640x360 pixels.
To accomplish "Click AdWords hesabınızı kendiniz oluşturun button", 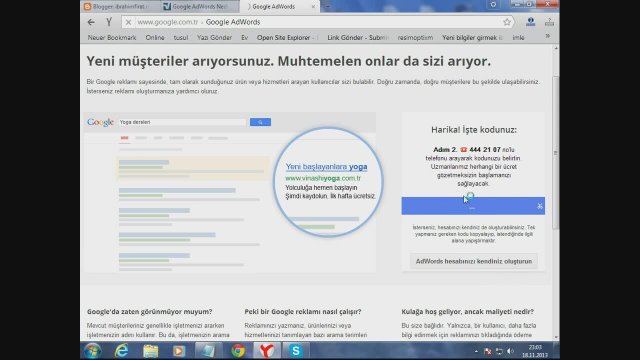I will tap(473, 261).
